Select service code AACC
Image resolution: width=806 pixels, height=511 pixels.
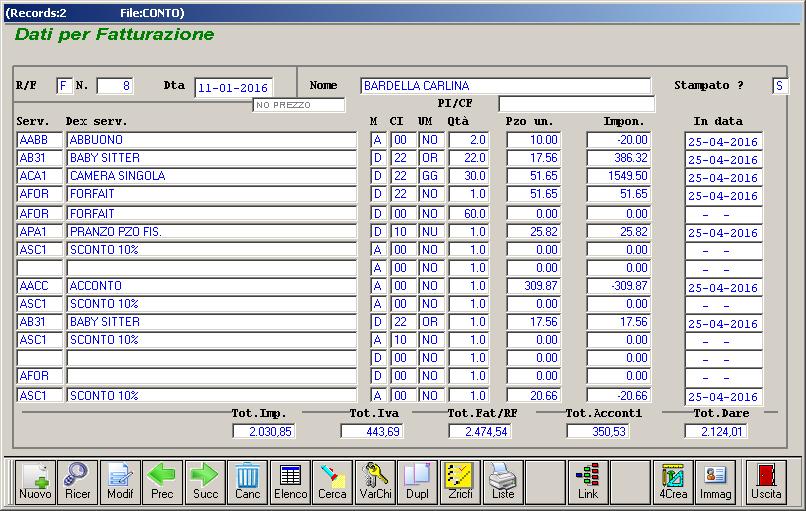pyautogui.click(x=40, y=286)
